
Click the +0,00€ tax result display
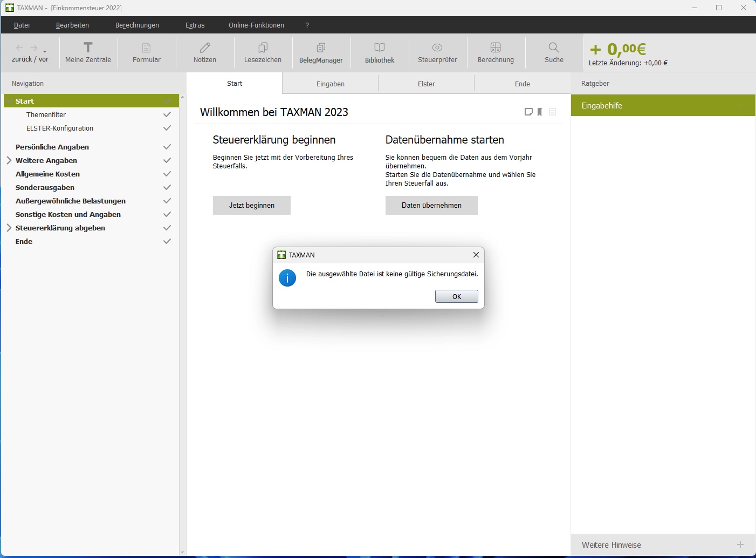(x=618, y=49)
